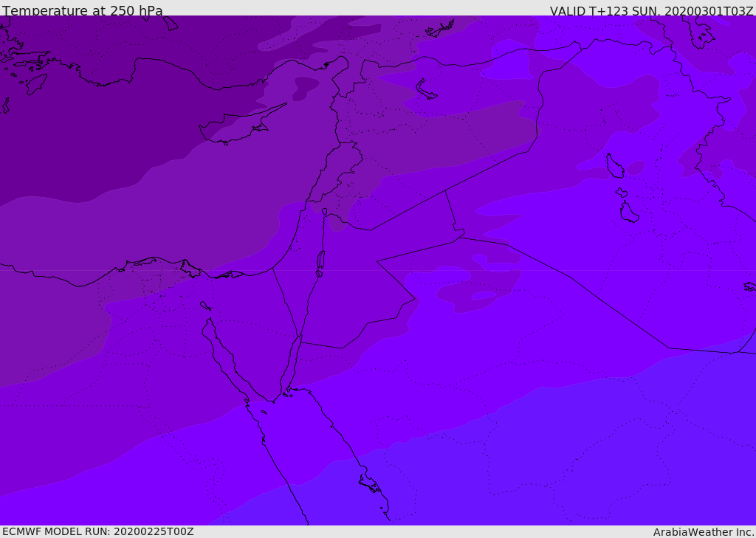Click the island of Cyprus on map
This screenshot has width=756, height=538.
(x=241, y=125)
